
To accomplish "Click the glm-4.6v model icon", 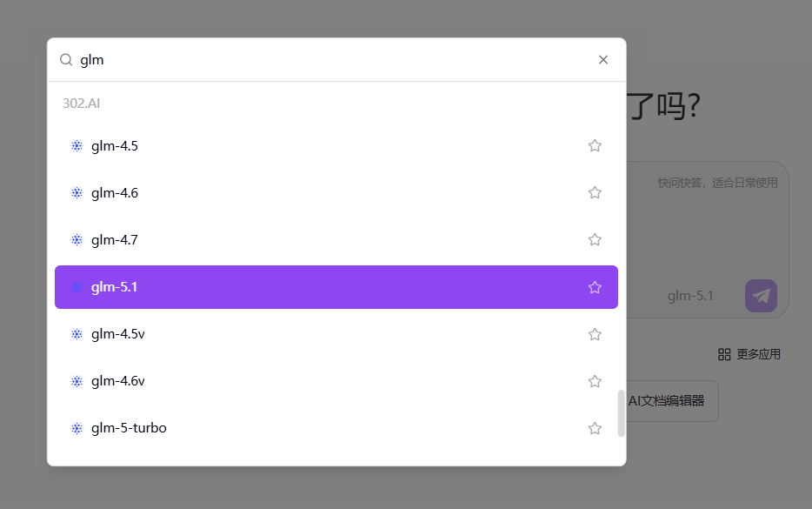I will click(77, 381).
